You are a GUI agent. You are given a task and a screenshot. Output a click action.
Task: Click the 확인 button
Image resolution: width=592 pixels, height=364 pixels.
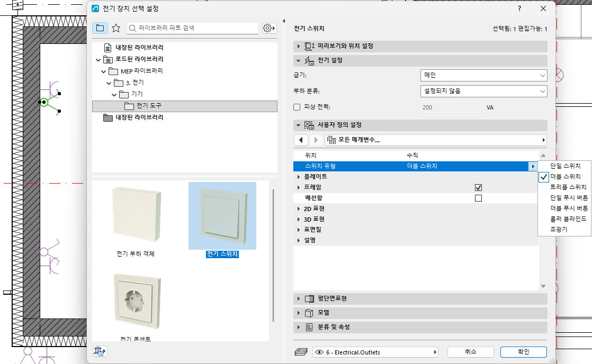pyautogui.click(x=523, y=352)
